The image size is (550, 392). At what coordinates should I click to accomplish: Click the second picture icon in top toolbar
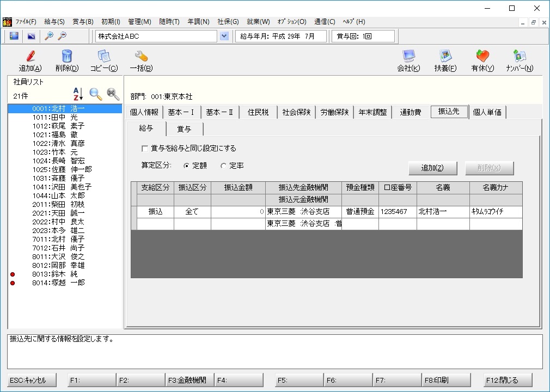click(x=31, y=36)
